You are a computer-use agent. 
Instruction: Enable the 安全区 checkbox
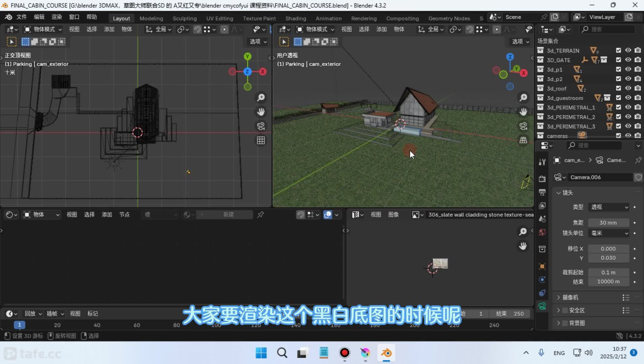565,310
